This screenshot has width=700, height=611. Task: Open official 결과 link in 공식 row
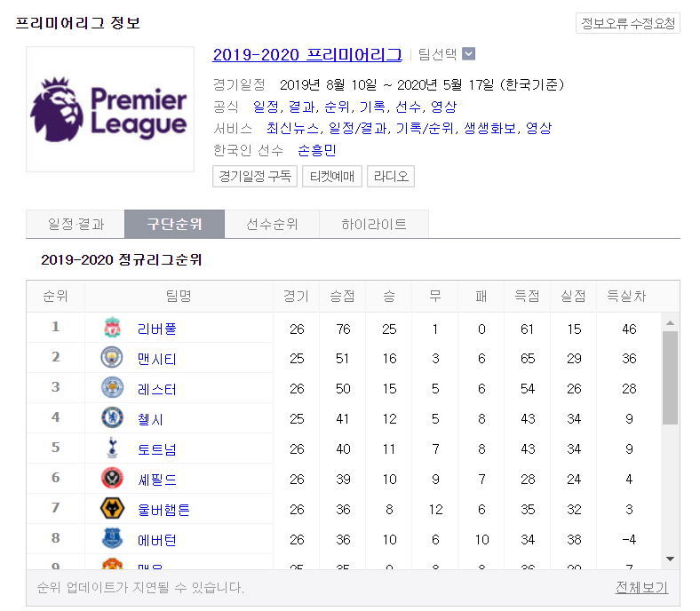(x=301, y=107)
